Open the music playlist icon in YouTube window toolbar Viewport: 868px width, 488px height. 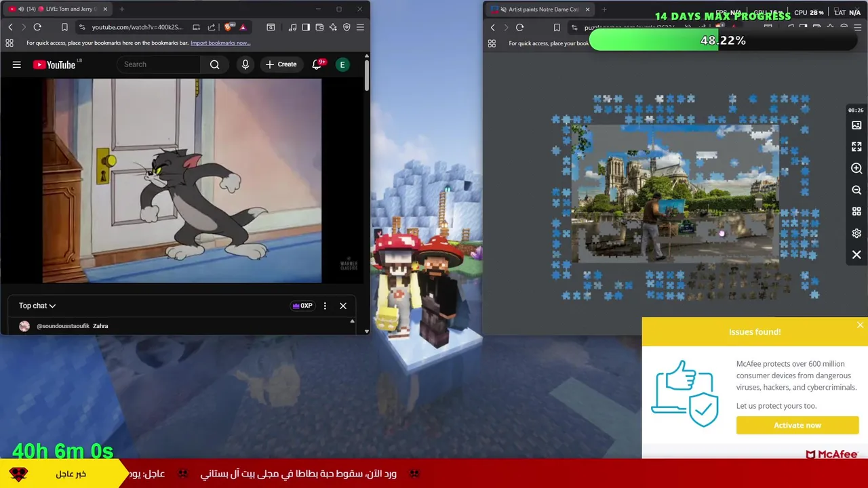pyautogui.click(x=292, y=27)
